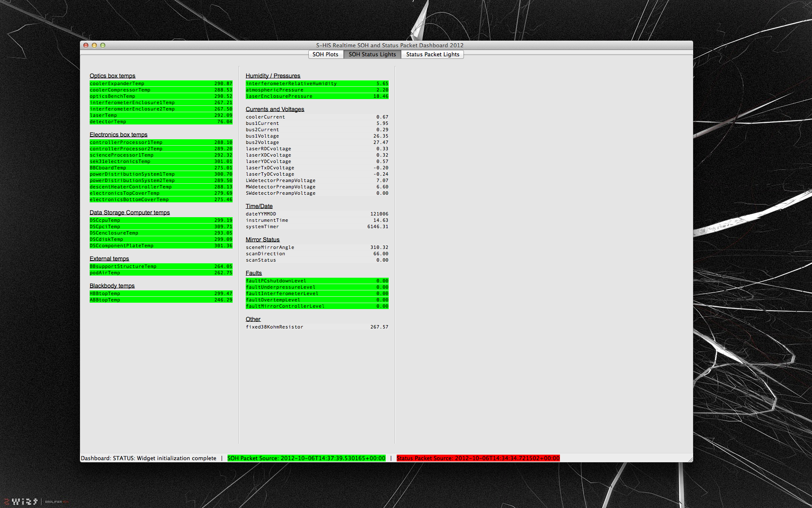Click the Data Storage Computer temps heading
Image resolution: width=812 pixels, height=508 pixels.
click(x=129, y=213)
